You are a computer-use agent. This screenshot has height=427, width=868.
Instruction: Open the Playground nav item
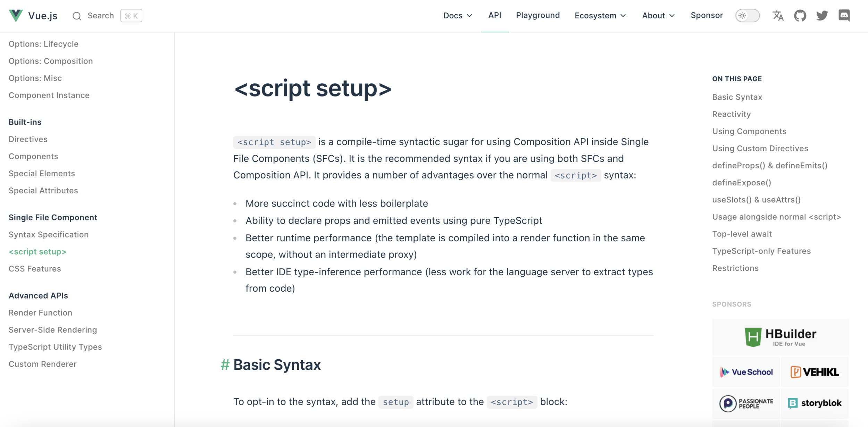click(x=538, y=16)
